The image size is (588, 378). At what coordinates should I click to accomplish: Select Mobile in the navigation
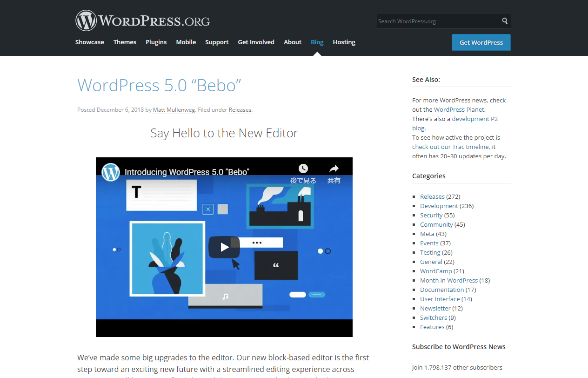186,42
